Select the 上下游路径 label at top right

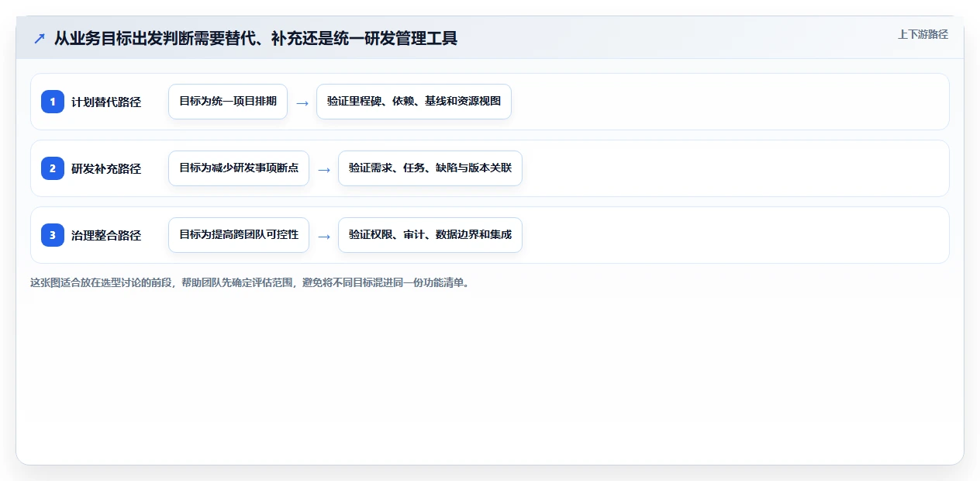923,34
